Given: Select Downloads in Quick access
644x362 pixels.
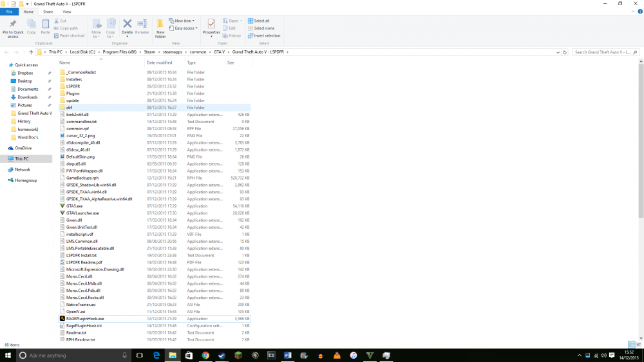Looking at the screenshot, I should point(27,97).
